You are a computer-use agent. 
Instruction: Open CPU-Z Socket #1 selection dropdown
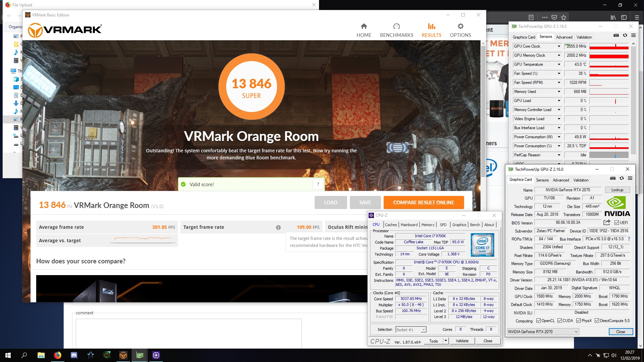click(411, 329)
